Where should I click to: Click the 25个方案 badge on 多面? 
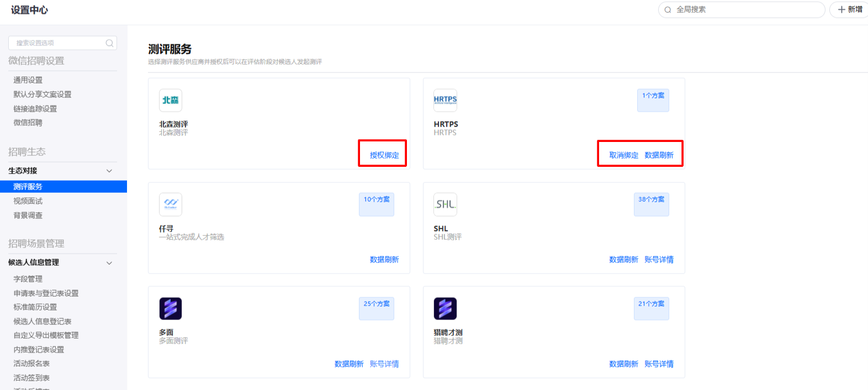coord(377,309)
